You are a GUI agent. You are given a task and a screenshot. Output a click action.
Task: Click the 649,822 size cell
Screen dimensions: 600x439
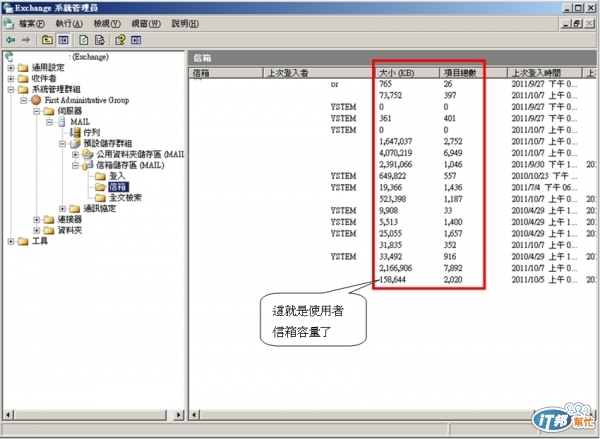392,176
